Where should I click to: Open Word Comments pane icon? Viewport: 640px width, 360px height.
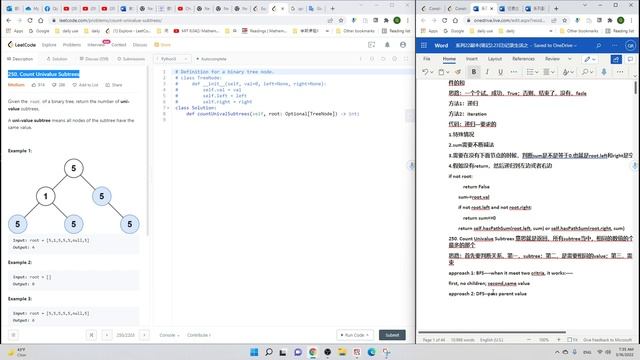click(x=630, y=60)
